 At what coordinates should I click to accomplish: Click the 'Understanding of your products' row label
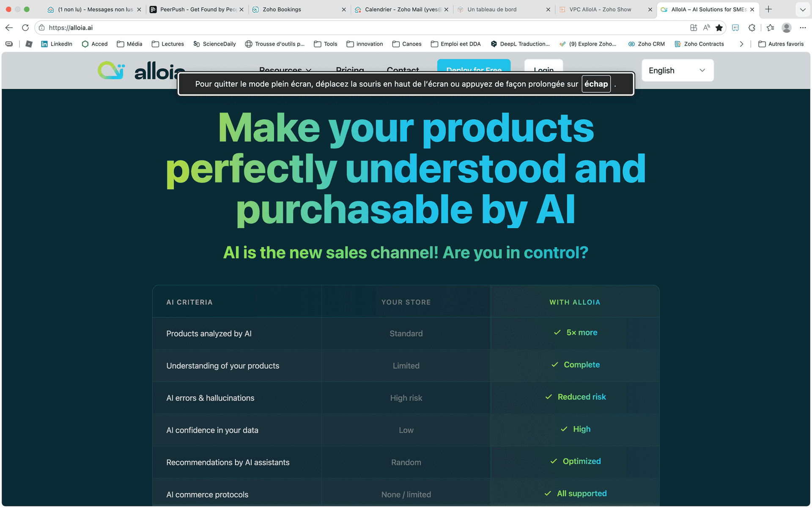pos(223,366)
